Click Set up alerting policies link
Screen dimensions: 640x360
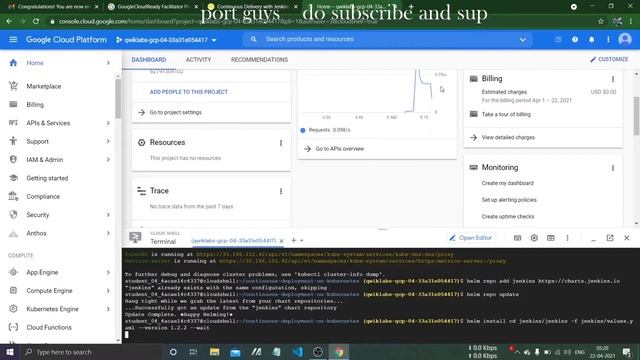coord(509,200)
